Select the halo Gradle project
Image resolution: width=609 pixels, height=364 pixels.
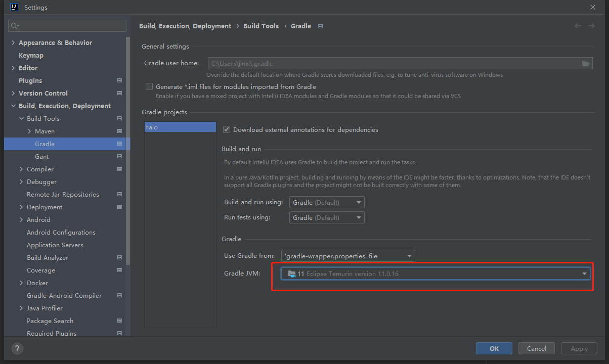click(180, 127)
